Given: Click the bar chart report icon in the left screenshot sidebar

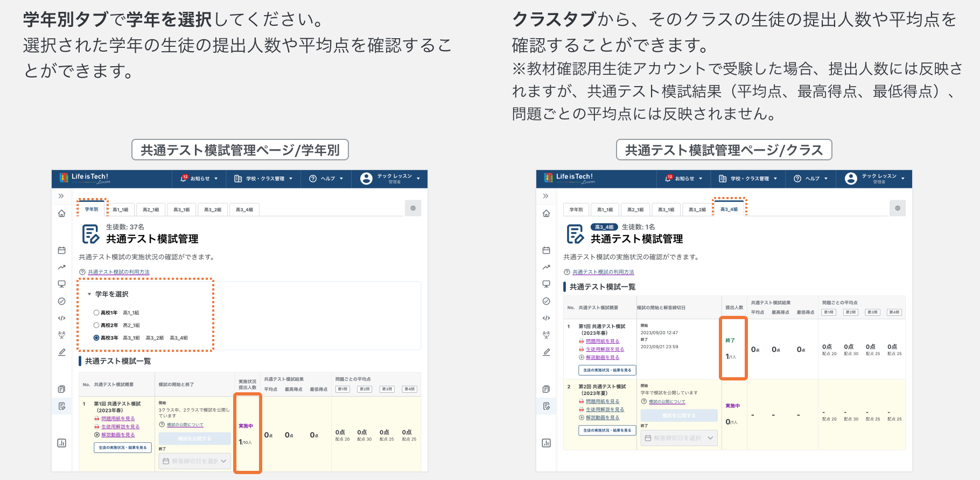Looking at the screenshot, I should point(61,443).
